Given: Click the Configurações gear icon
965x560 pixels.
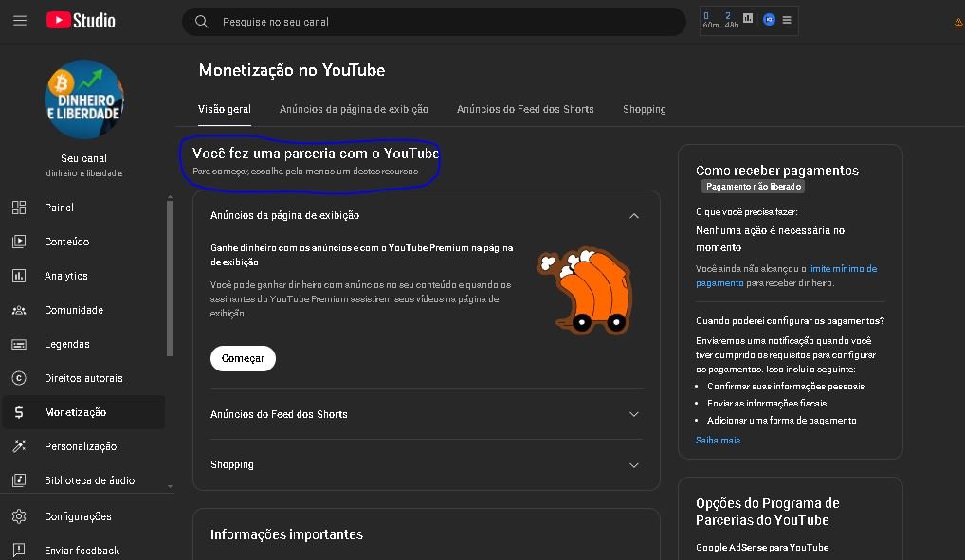Looking at the screenshot, I should point(19,516).
